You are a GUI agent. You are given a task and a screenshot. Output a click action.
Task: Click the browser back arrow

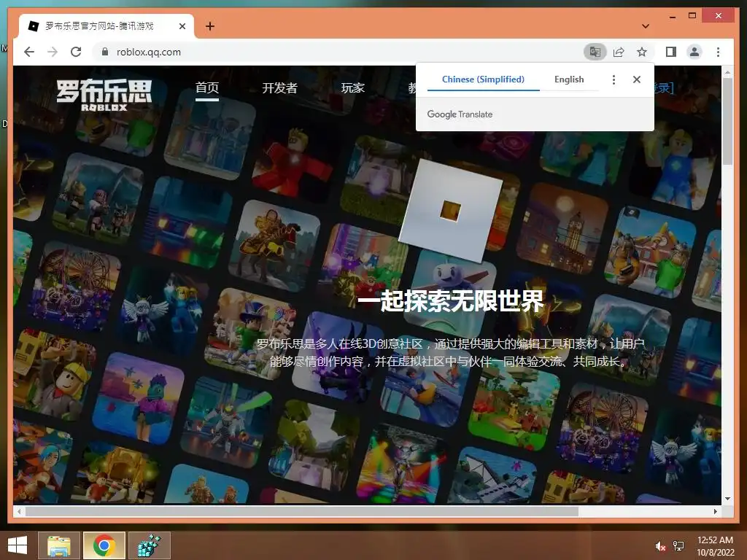(29, 52)
